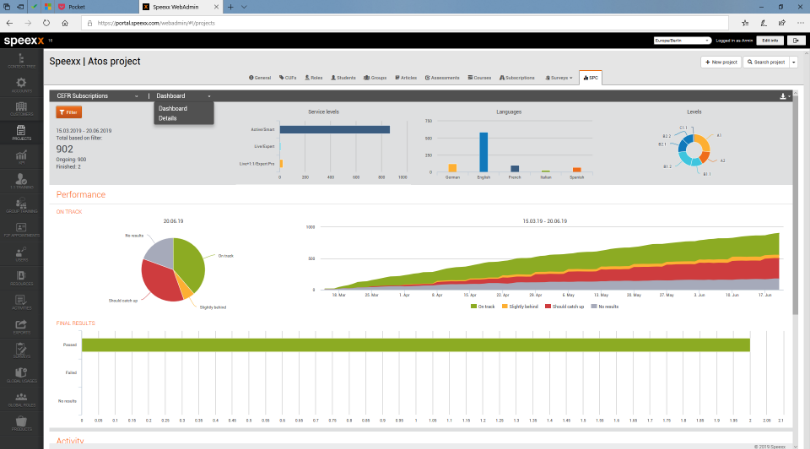Image resolution: width=810 pixels, height=449 pixels.
Task: Open the Exports sidebar icon
Action: coord(21,327)
